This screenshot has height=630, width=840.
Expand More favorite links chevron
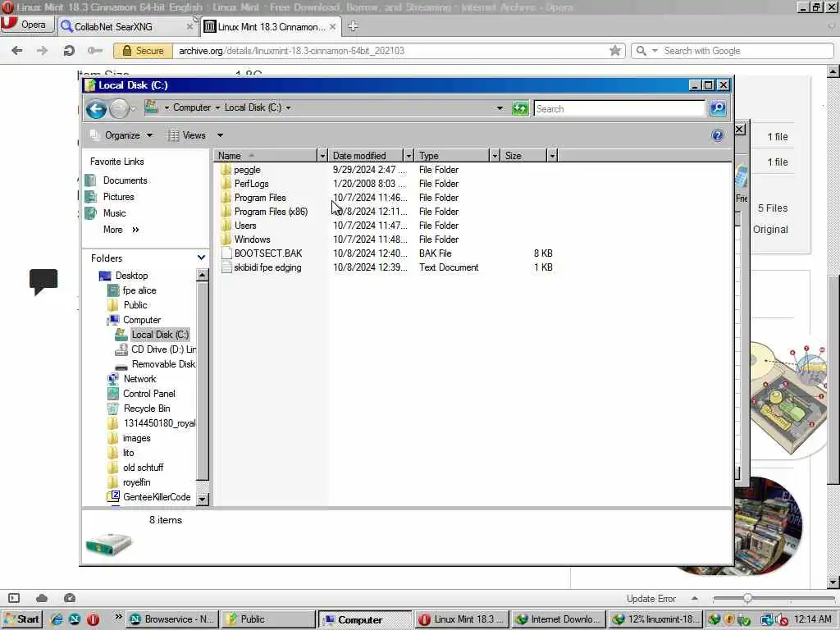[x=135, y=230]
